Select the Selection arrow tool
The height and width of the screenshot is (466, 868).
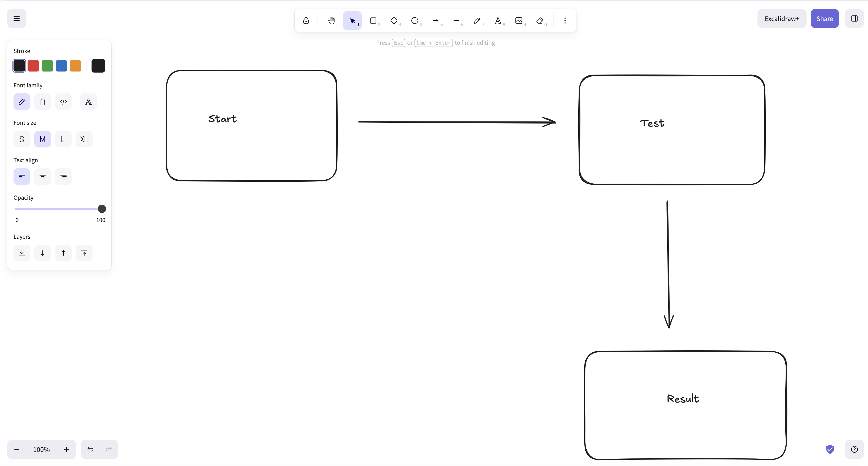coord(352,21)
